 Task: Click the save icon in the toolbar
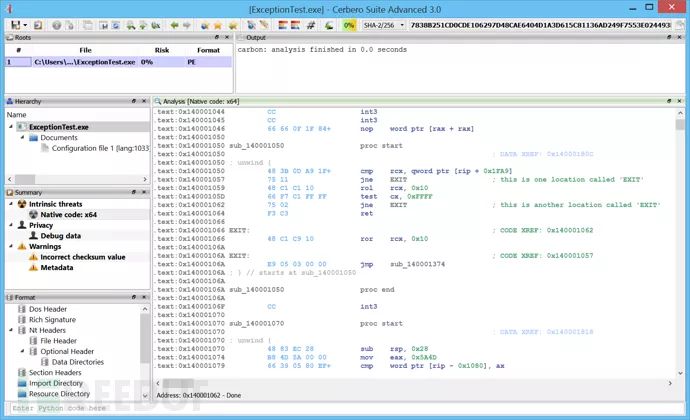pyautogui.click(x=15, y=24)
